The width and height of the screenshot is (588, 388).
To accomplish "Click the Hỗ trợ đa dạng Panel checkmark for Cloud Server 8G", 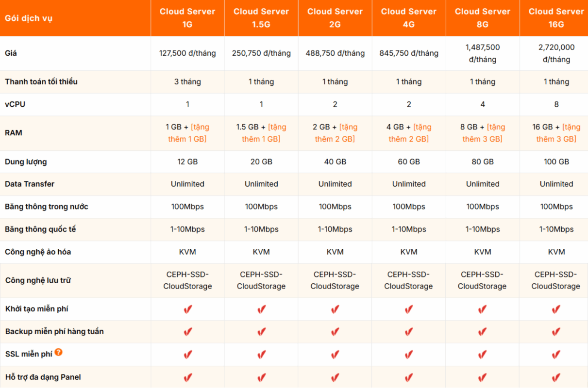I will click(x=482, y=378).
